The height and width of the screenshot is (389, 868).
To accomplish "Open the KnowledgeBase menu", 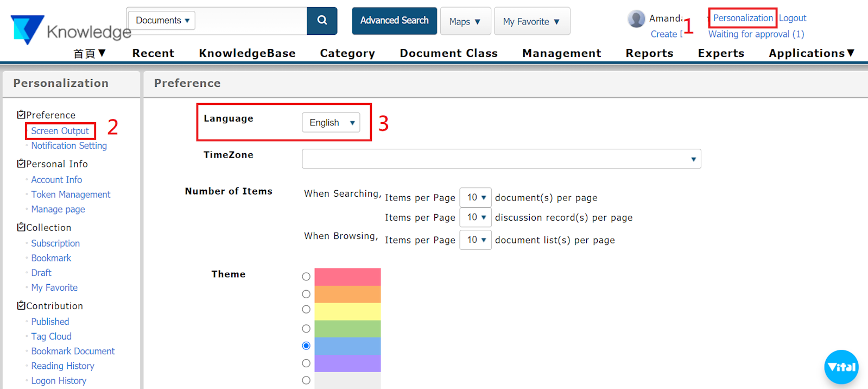I will click(247, 53).
